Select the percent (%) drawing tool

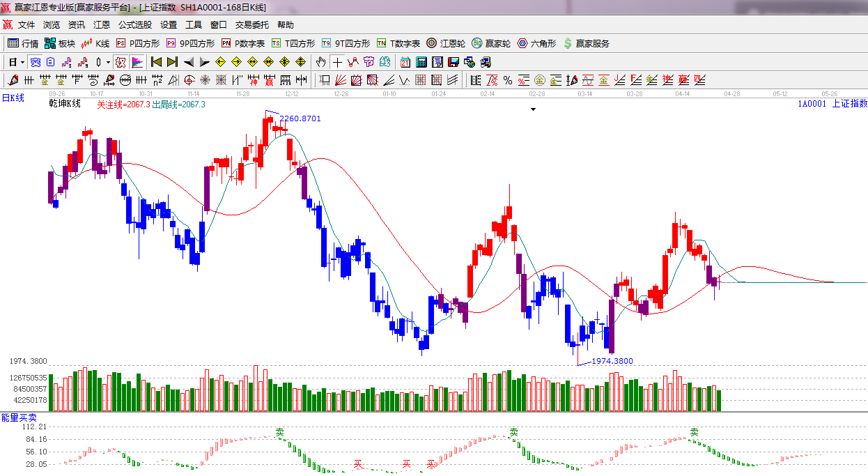pyautogui.click(x=507, y=80)
